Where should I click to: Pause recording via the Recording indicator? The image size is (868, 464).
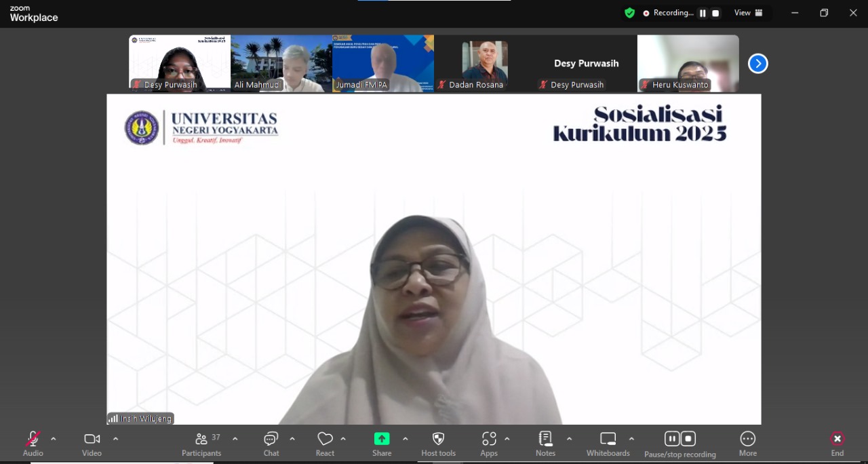point(703,13)
